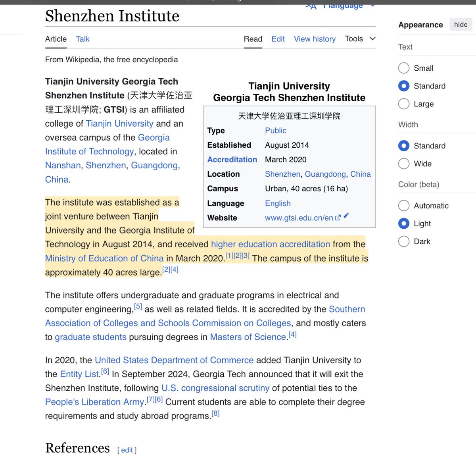Open citation [5] after computer engineering
476x455 pixels.
click(138, 307)
